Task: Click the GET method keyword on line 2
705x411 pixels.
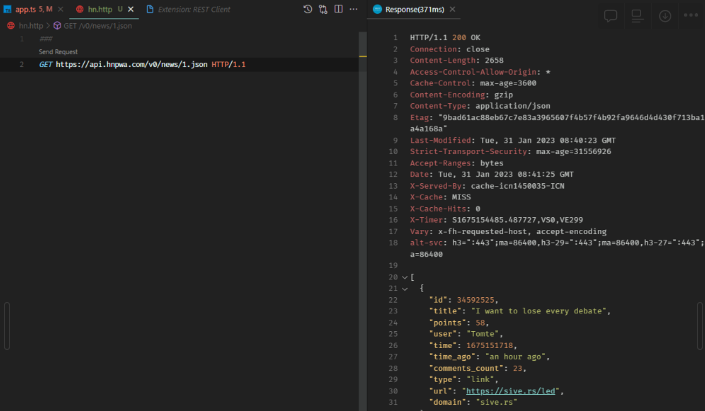Action: 45,64
